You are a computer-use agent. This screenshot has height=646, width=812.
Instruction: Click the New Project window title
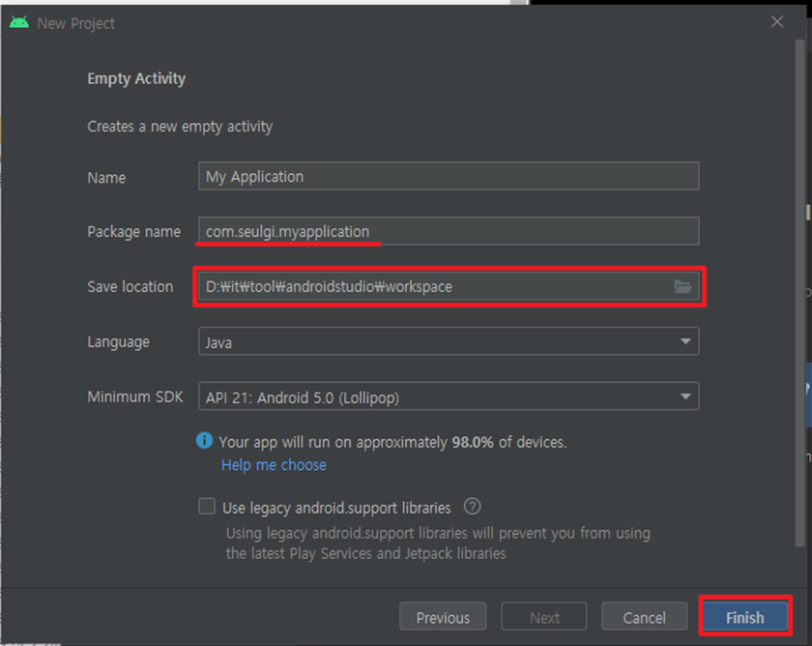[x=75, y=23]
